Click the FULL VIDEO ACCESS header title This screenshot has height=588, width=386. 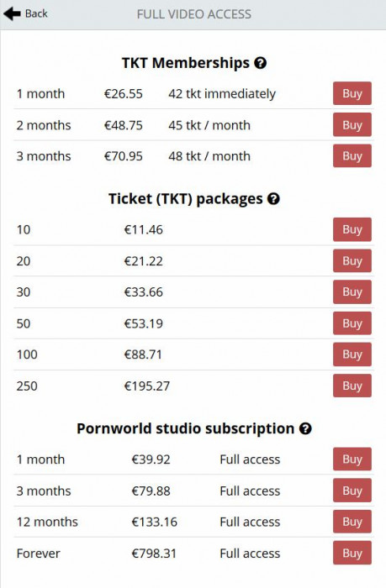193,14
